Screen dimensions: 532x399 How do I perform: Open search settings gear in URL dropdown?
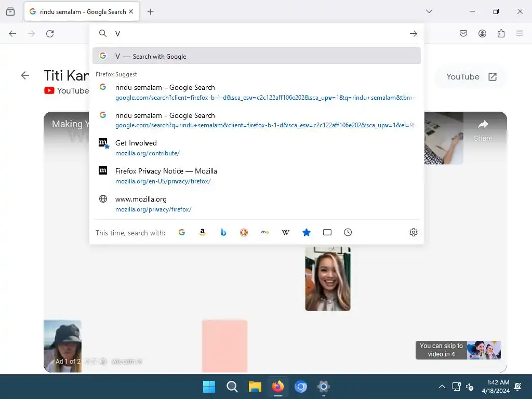point(413,232)
